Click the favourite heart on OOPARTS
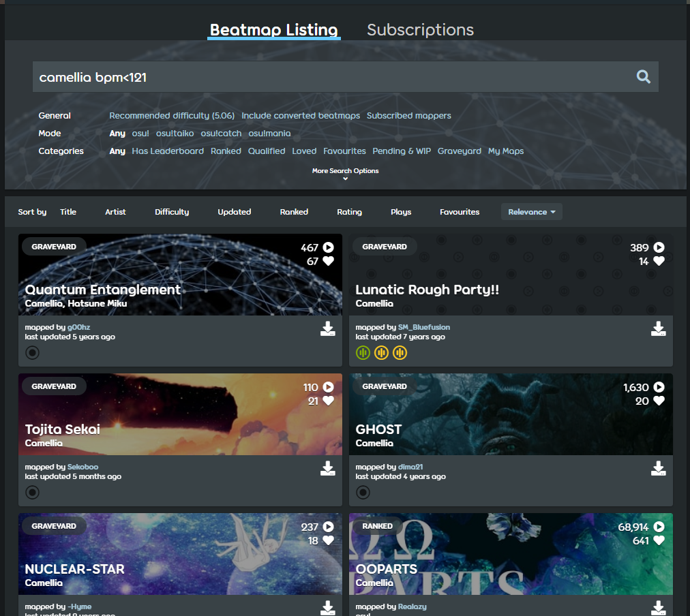 click(659, 540)
